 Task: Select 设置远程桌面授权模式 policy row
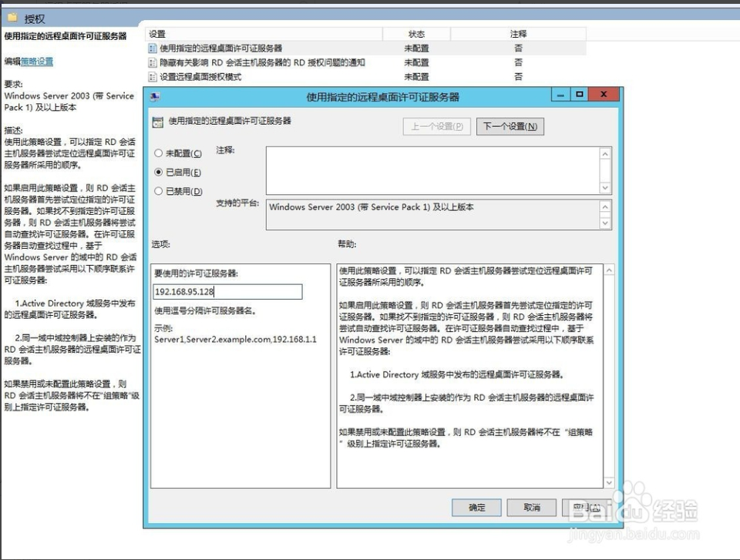pyautogui.click(x=365, y=76)
